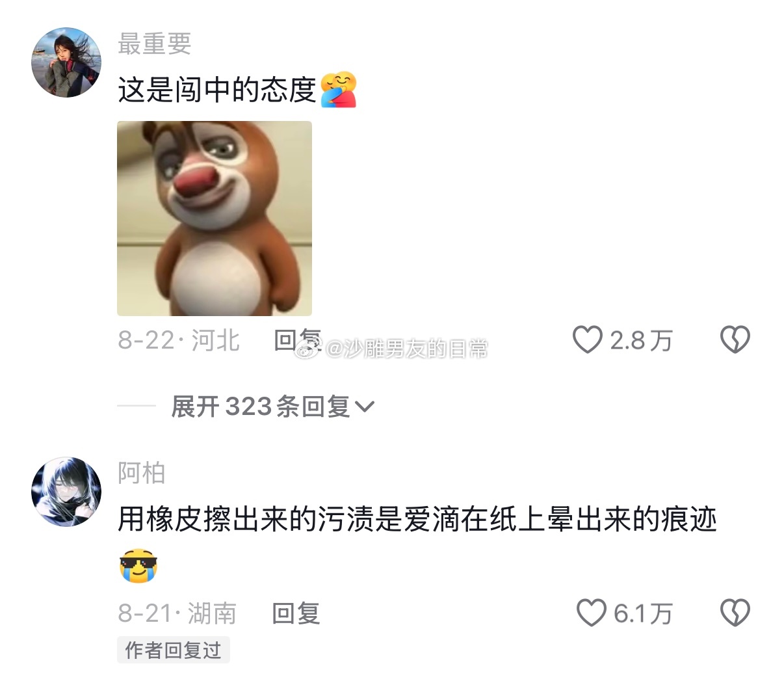Viewport: 784px width, 694px height.
Task: Like 阿柏's comment with heart icon
Action: 591,613
